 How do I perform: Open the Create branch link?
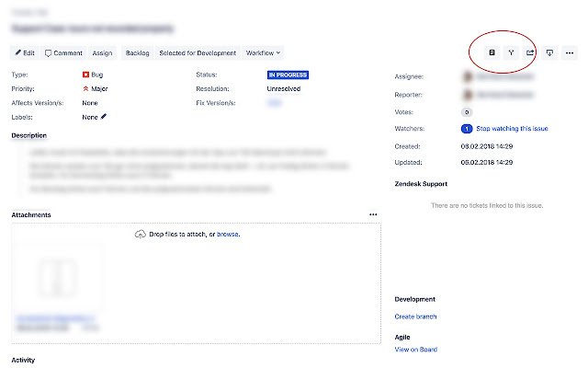pyautogui.click(x=415, y=316)
